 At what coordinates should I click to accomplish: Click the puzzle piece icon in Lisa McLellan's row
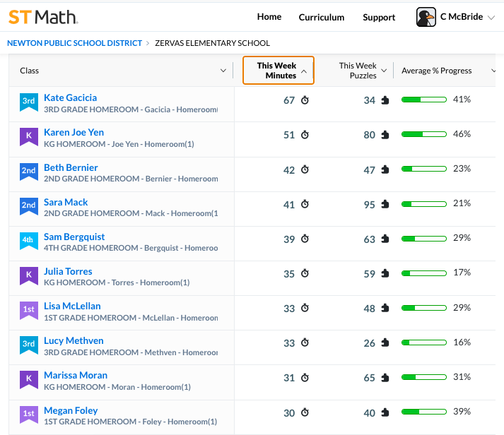click(x=385, y=308)
